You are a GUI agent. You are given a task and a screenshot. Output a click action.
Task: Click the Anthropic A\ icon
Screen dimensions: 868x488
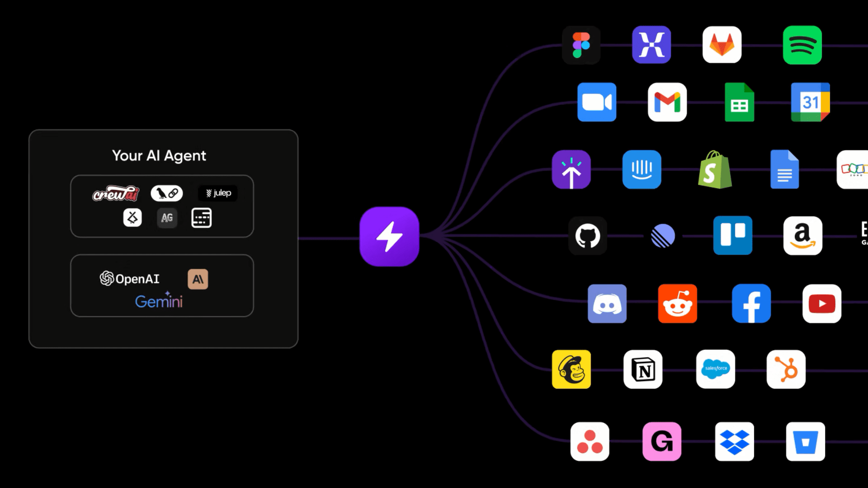[198, 279]
